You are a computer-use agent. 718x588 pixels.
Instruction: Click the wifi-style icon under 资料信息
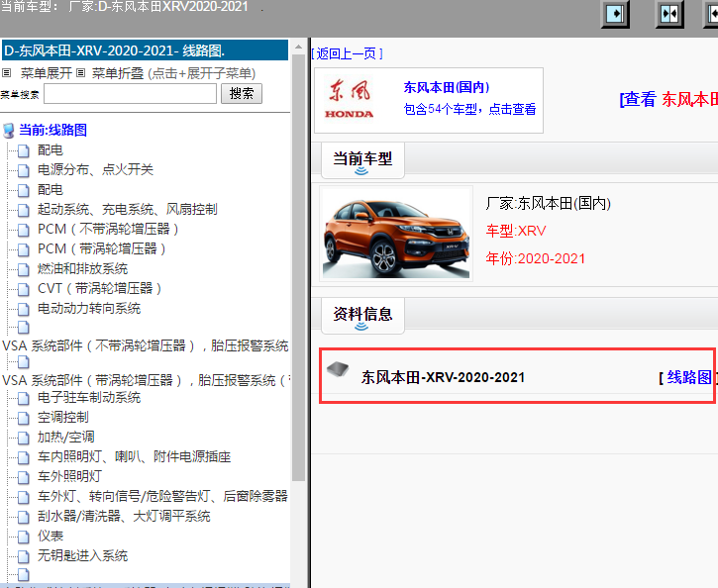point(361,327)
